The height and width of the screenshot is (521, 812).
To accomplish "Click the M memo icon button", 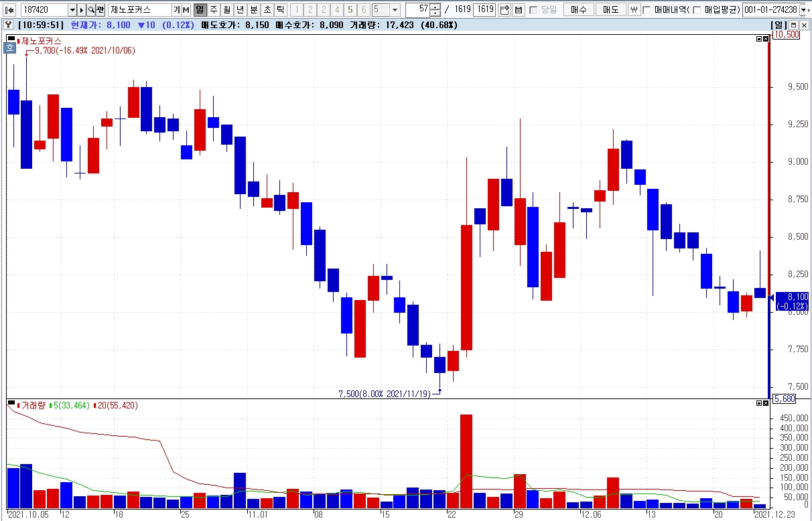I will (x=186, y=10).
